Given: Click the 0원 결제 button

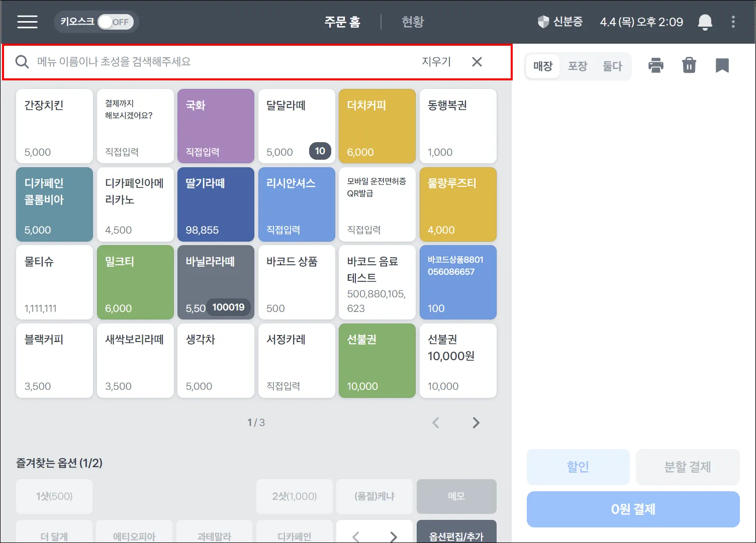Looking at the screenshot, I should [633, 509].
